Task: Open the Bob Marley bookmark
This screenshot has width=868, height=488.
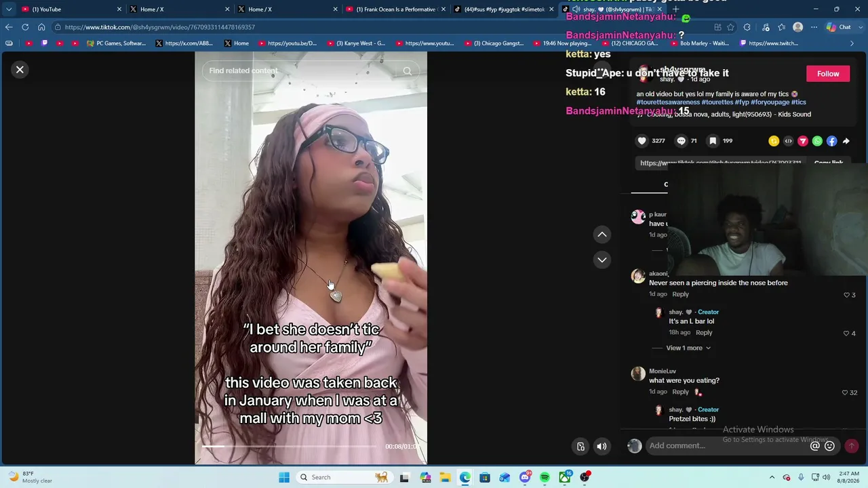Action: 699,43
